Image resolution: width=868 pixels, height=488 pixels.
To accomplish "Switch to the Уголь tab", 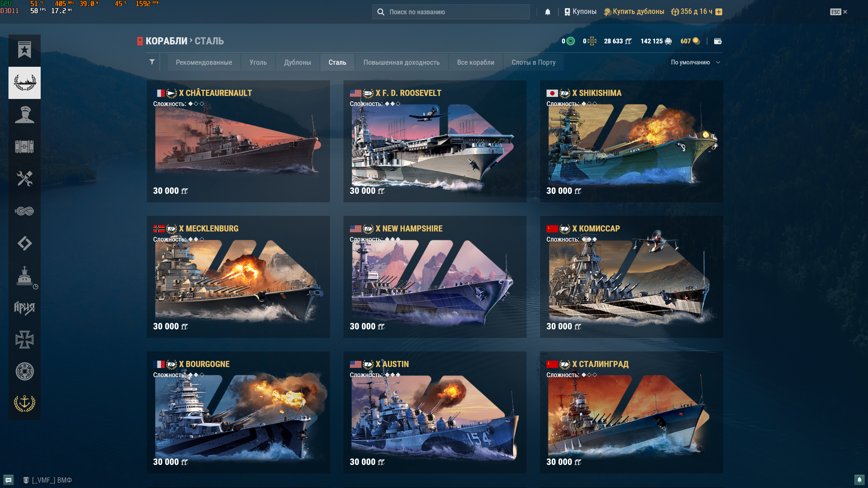I will [x=258, y=62].
